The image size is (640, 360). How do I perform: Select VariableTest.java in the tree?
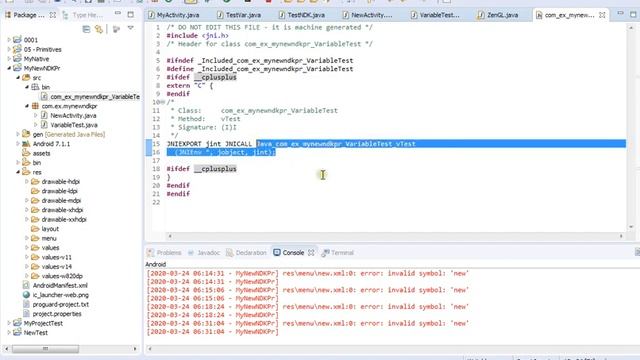tap(73, 125)
